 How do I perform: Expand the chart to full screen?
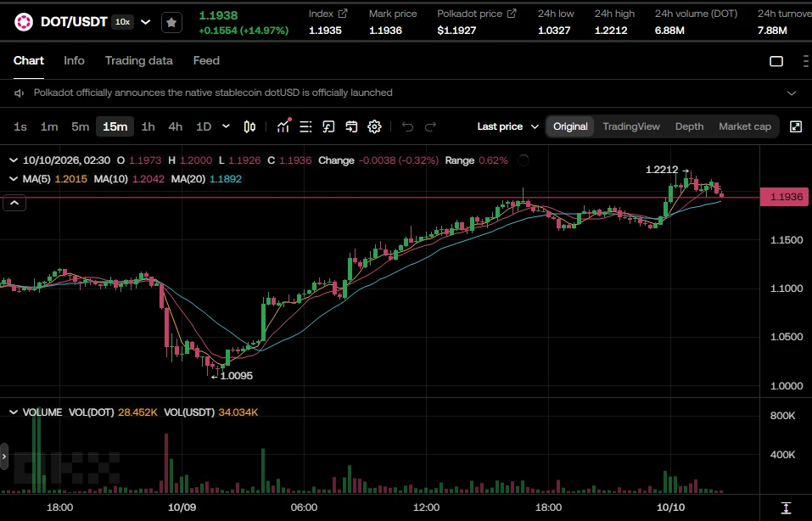point(795,126)
